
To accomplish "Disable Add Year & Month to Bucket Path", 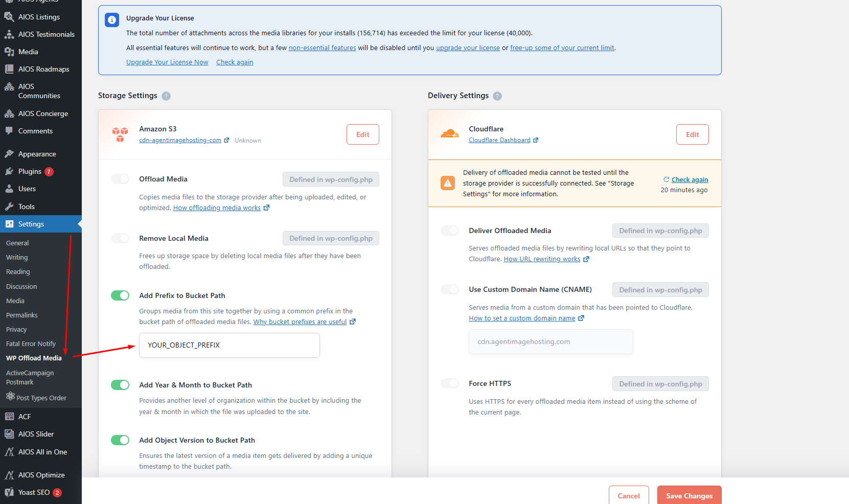I will pos(120,385).
